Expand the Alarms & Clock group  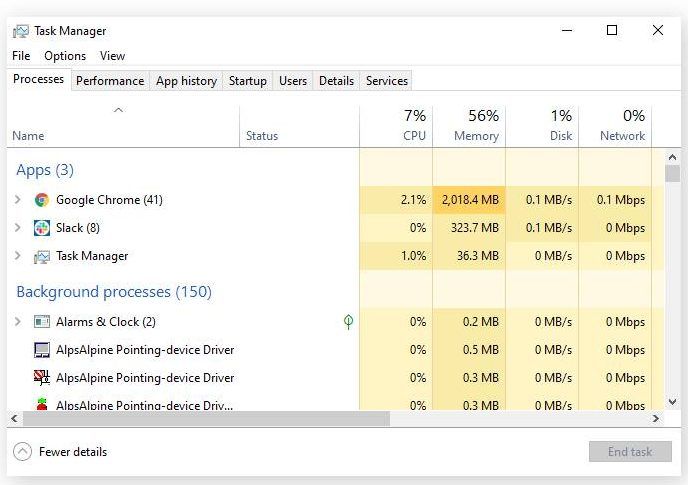tap(18, 322)
